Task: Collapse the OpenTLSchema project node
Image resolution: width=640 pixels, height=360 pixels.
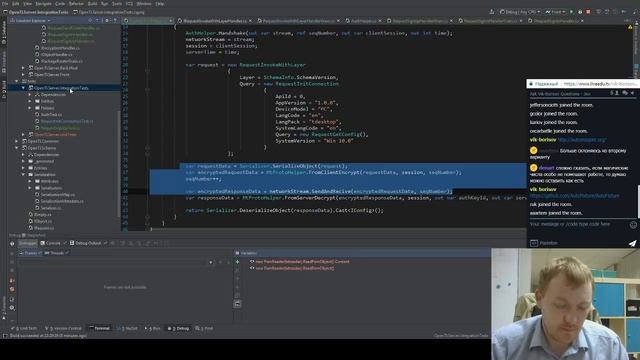Action: [x=17, y=148]
